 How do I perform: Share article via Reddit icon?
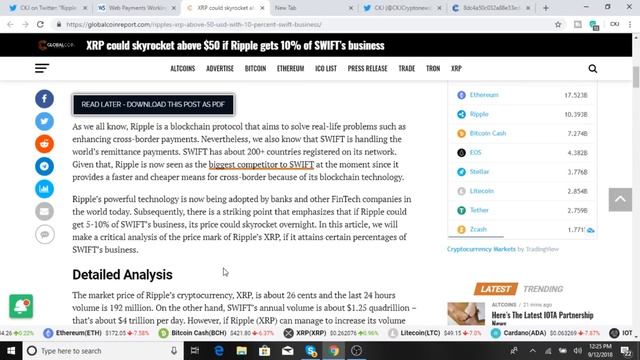pos(44,144)
